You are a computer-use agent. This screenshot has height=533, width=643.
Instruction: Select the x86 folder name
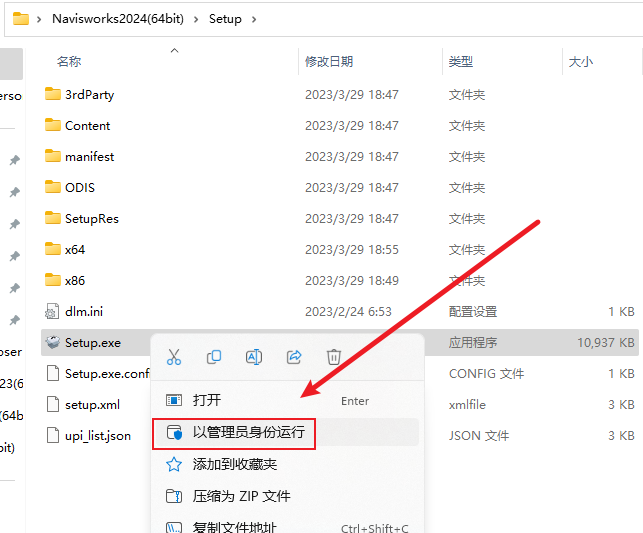pos(75,280)
